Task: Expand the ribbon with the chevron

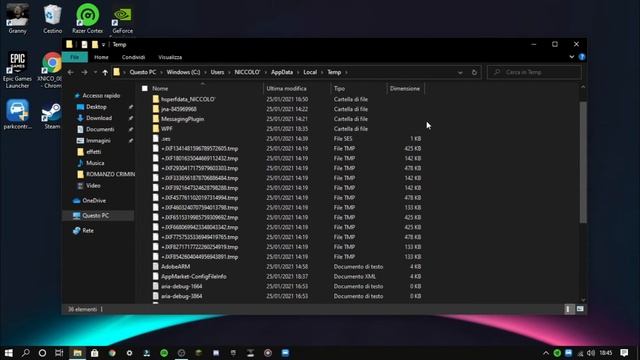Action: (571, 57)
